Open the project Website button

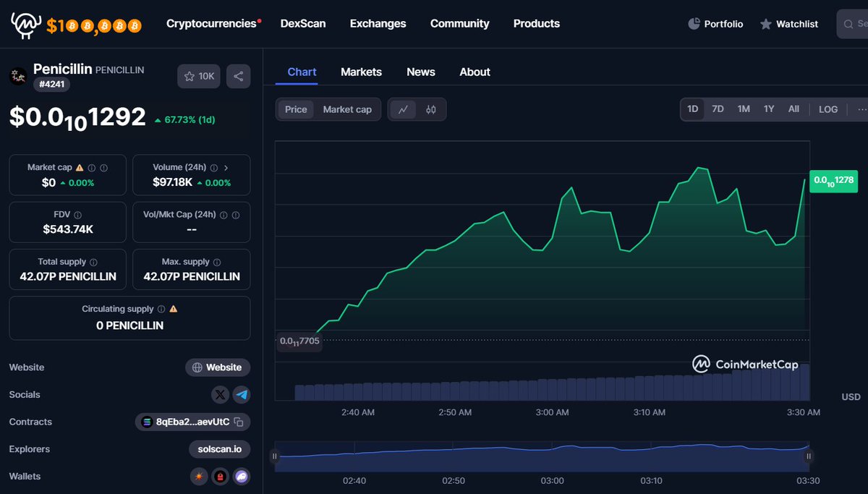218,367
